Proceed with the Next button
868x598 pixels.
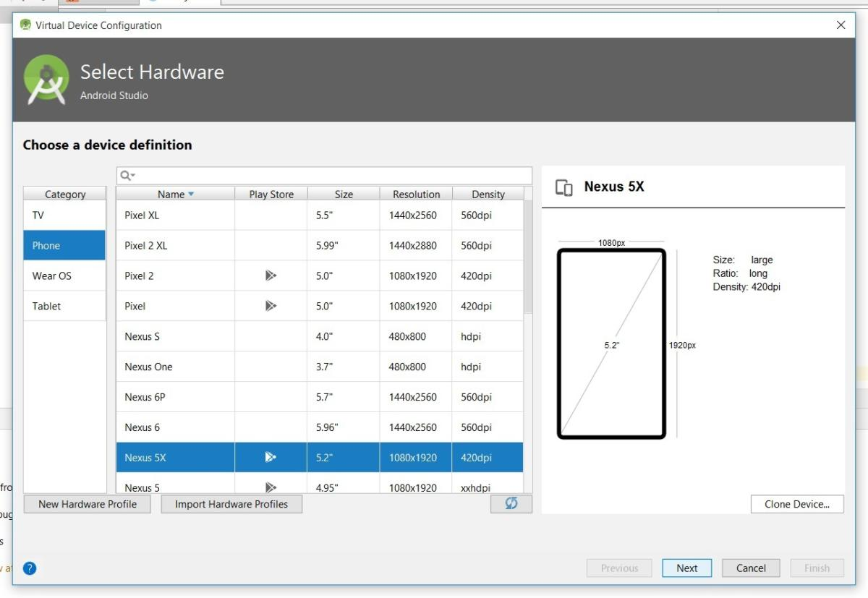[687, 568]
